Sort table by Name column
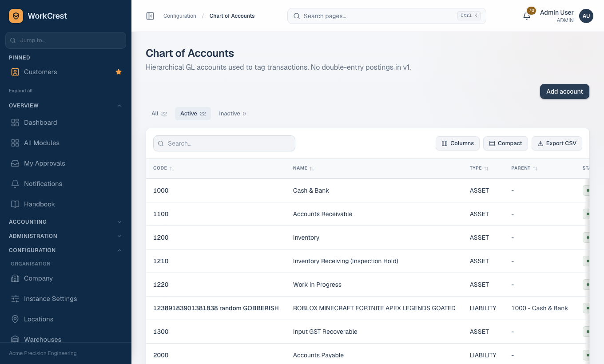 point(303,168)
